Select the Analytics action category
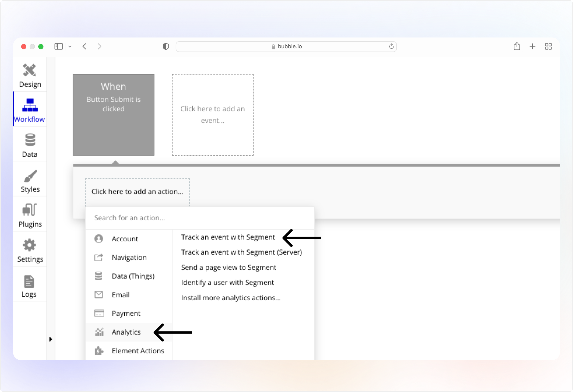 click(126, 332)
